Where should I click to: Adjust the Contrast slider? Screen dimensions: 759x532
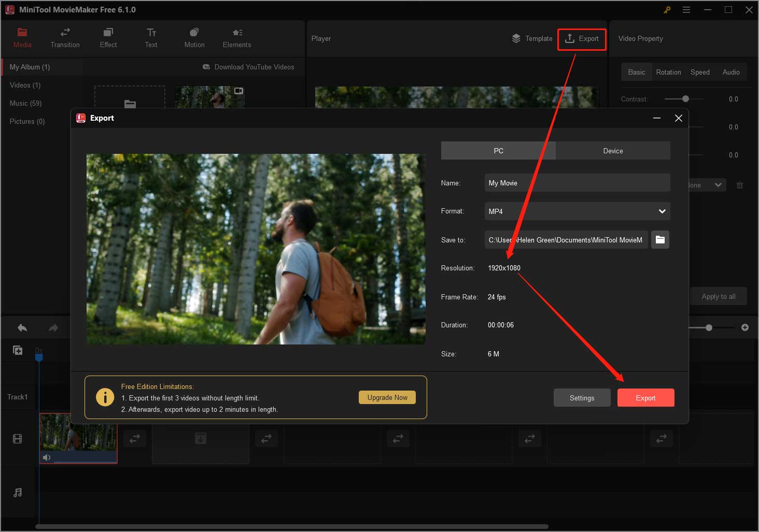[x=684, y=99]
